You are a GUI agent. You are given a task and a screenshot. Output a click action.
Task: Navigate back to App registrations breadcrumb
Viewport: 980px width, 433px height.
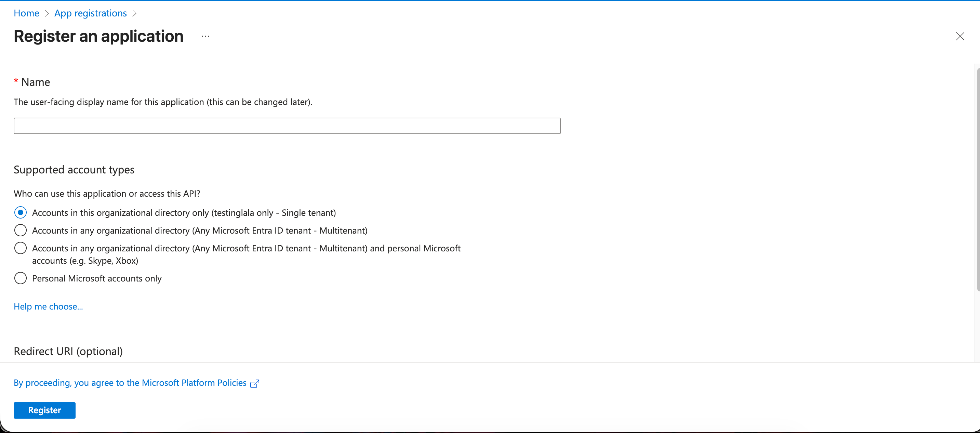pyautogui.click(x=91, y=13)
